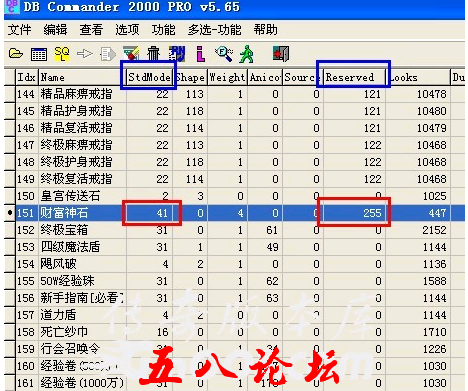Open the 查看 menu
468x391 pixels.
tap(91, 30)
